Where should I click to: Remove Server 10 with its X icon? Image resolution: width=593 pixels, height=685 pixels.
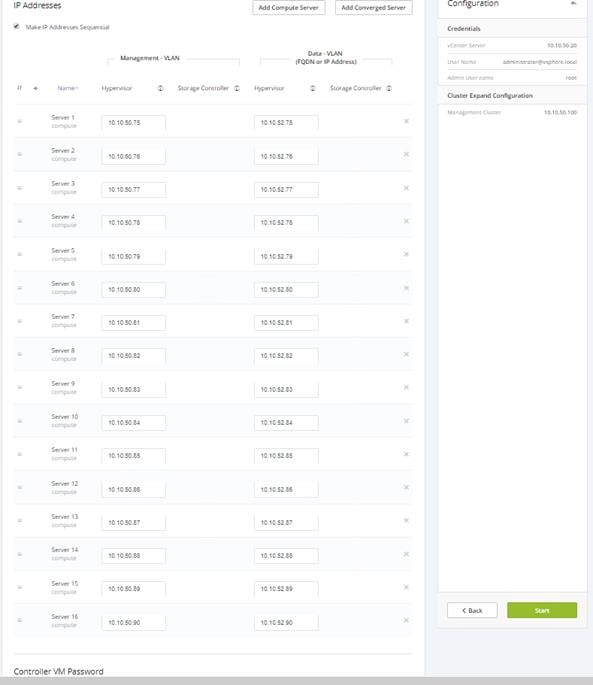[x=406, y=421]
